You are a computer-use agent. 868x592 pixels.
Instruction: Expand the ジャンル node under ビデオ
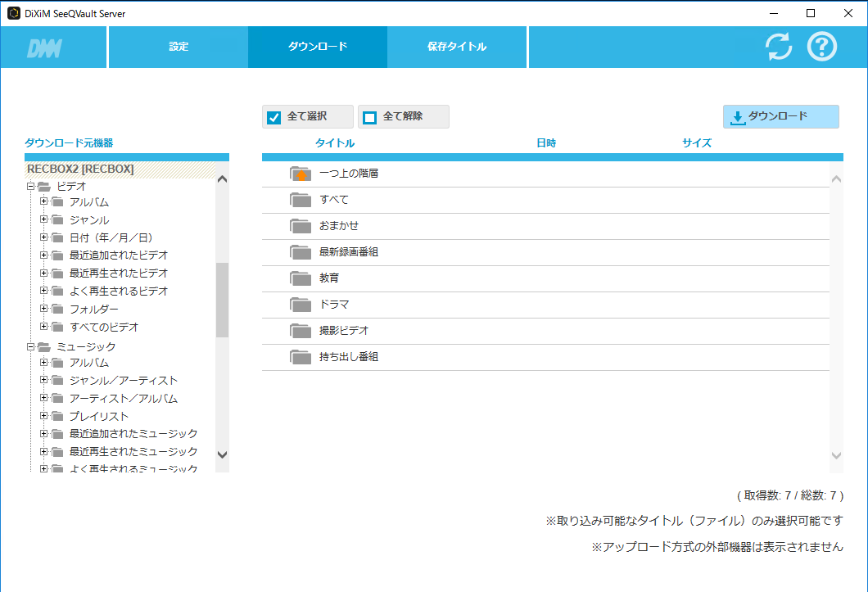(x=44, y=219)
